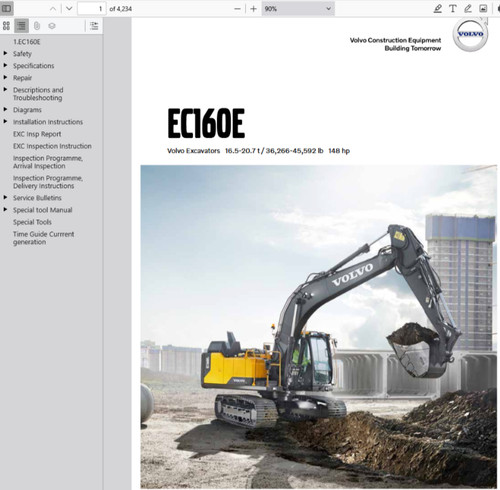Screen dimensions: 500x490
Task: Show attachments view in sidebar
Action: (37, 26)
